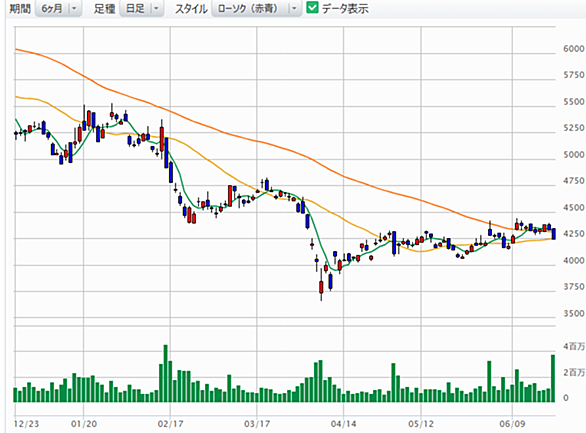Click the tallest volume bar near 02/17
586x433 pixels.
tap(166, 373)
